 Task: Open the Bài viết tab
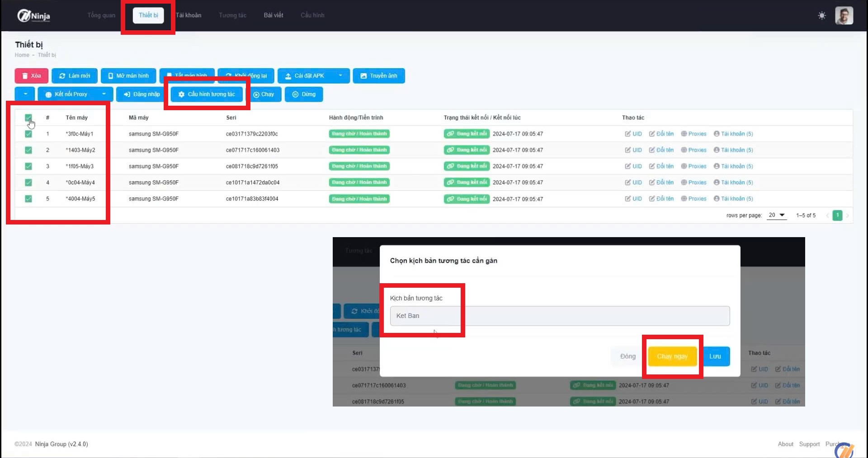tap(274, 15)
